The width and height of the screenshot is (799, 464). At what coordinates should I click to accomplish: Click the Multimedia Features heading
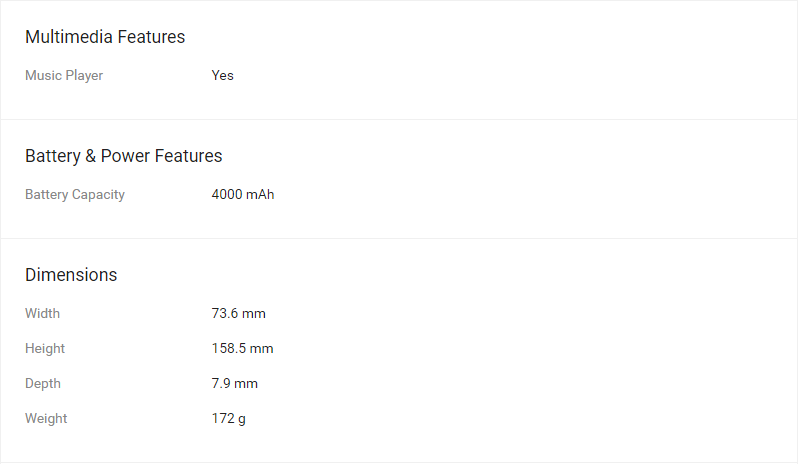tap(105, 37)
